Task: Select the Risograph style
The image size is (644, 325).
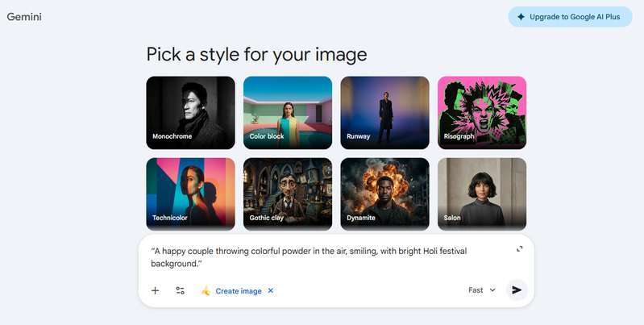Action: click(482, 112)
